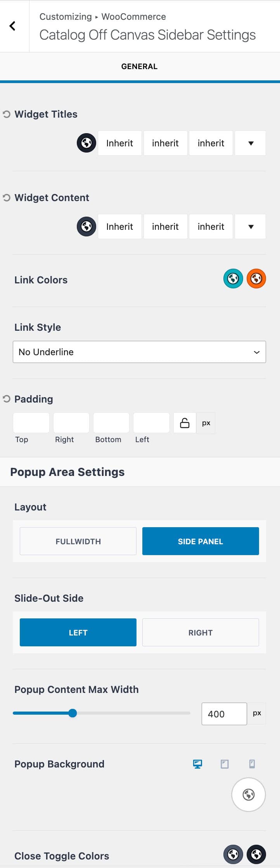Click the Top padding input field
The width and height of the screenshot is (280, 868).
tap(31, 423)
